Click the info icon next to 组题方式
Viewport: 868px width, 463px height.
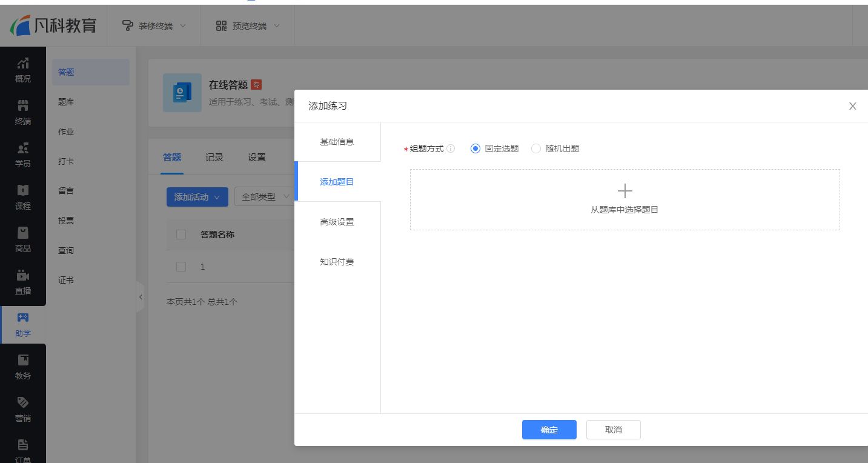451,148
